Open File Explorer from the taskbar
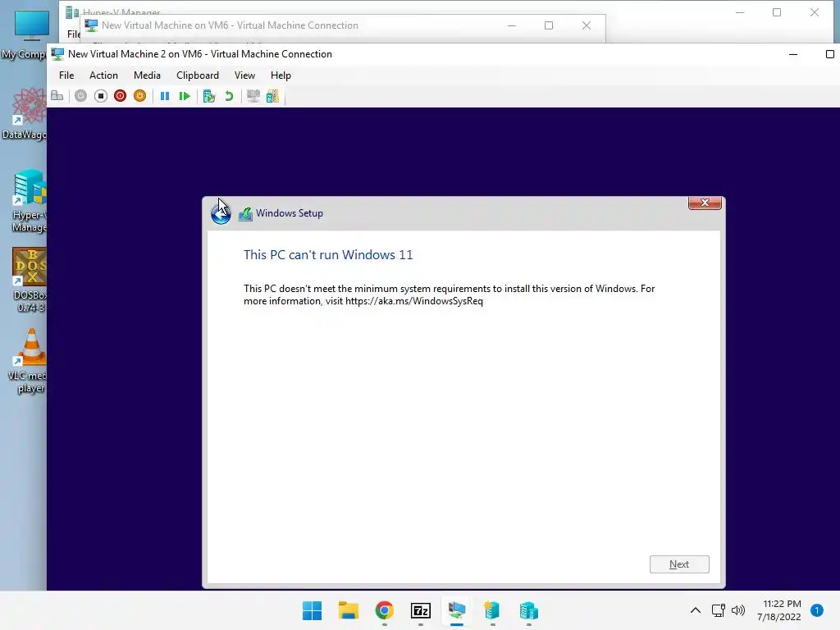 click(x=348, y=610)
